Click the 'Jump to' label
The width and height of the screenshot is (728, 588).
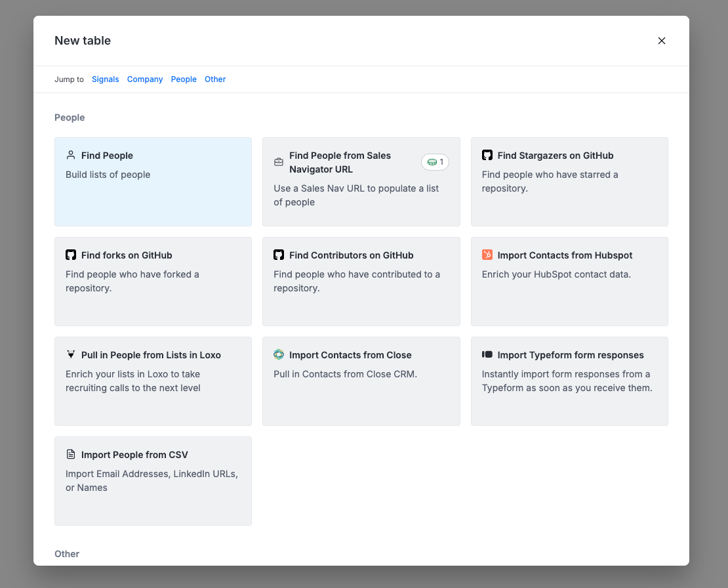(69, 79)
